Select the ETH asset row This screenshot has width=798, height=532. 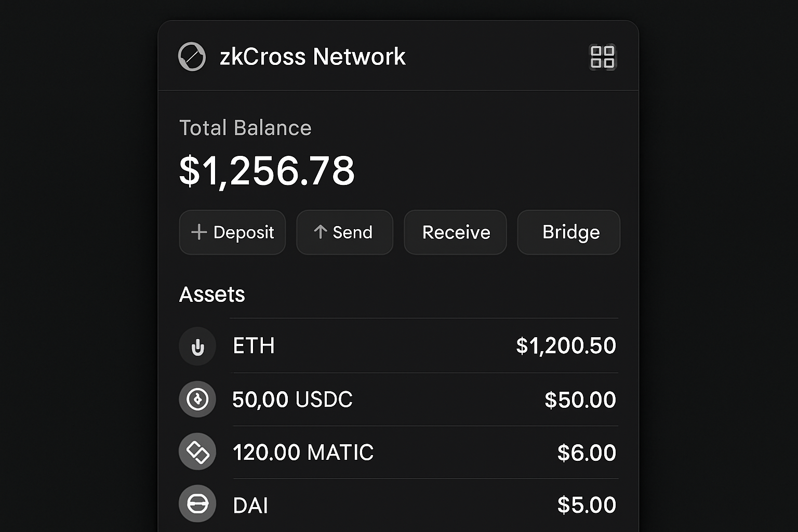(423, 346)
